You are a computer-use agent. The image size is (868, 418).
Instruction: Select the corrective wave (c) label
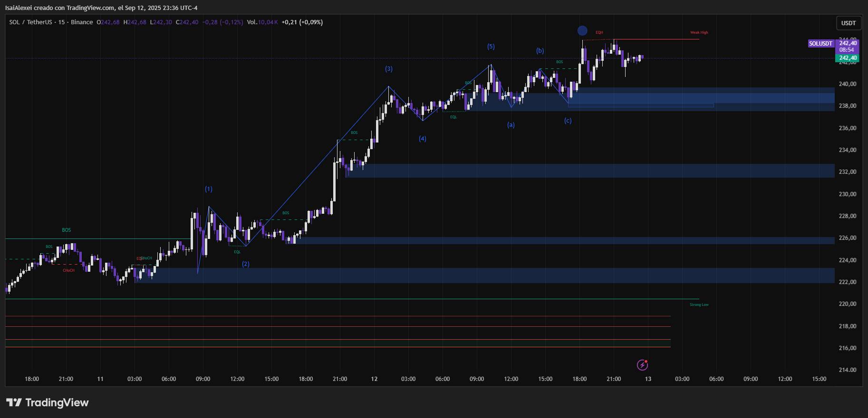[568, 121]
